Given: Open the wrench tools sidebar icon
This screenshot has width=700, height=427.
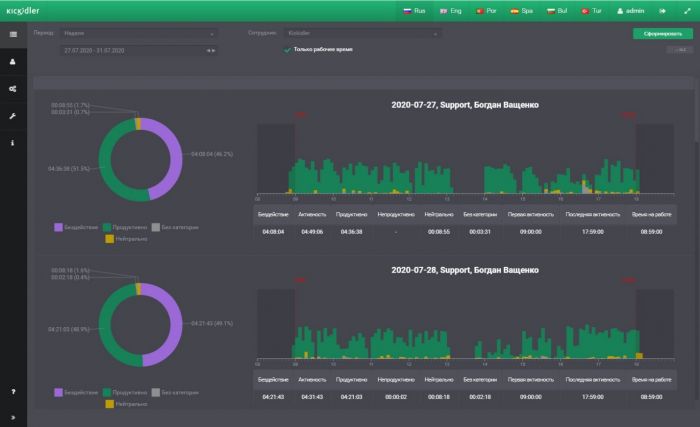Looking at the screenshot, I should coord(13,116).
